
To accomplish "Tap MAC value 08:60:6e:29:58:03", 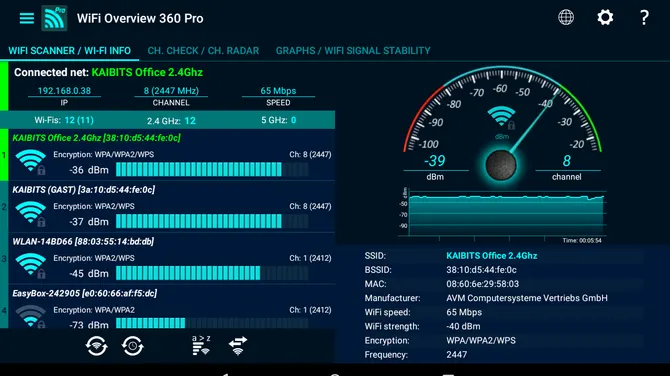I will [482, 284].
